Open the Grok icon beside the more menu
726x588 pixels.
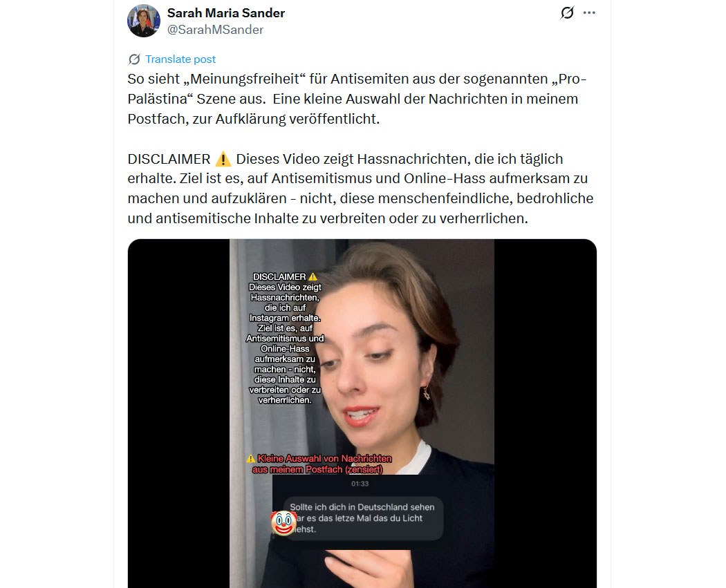coord(567,12)
